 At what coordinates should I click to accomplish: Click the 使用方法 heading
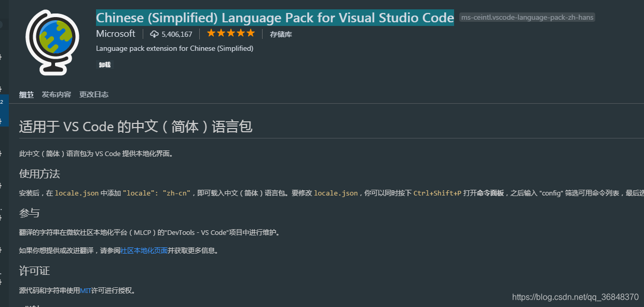coord(40,174)
